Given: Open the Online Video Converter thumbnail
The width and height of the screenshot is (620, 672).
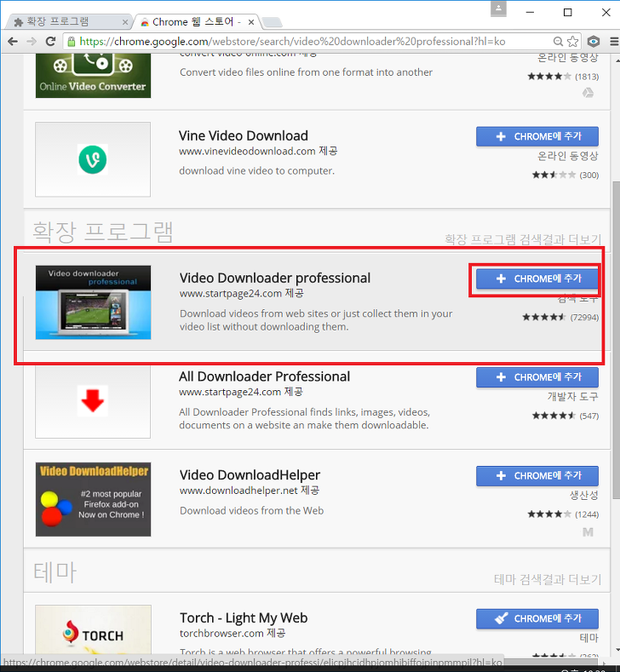Looking at the screenshot, I should (93, 76).
